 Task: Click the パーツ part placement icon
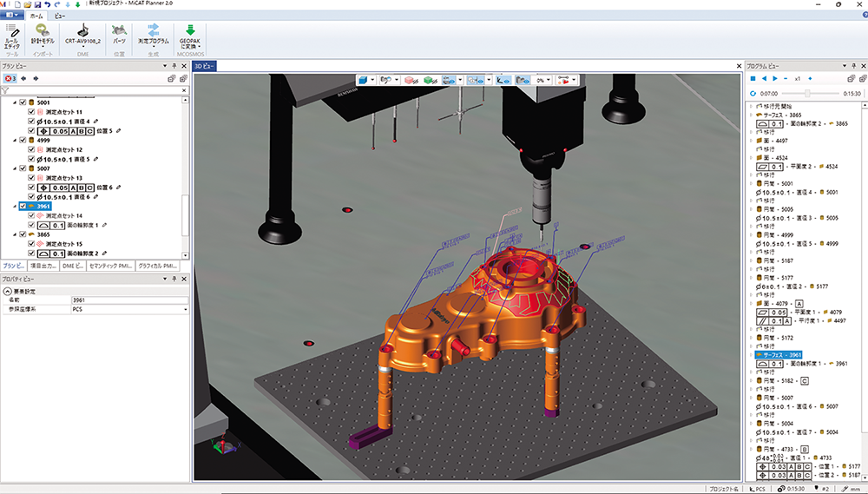120,35
